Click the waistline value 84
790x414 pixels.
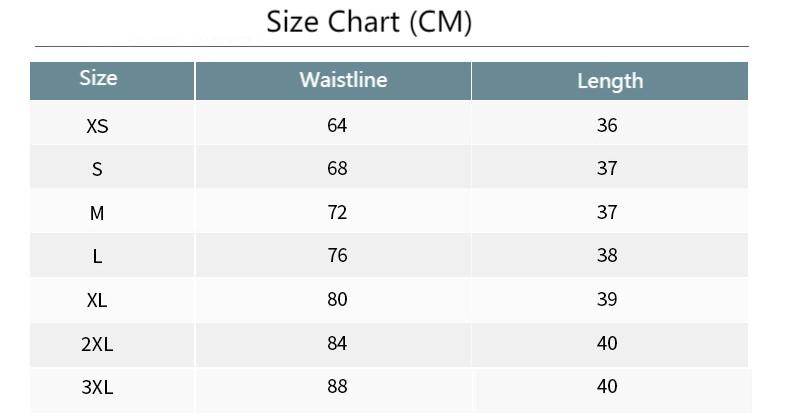coord(337,343)
